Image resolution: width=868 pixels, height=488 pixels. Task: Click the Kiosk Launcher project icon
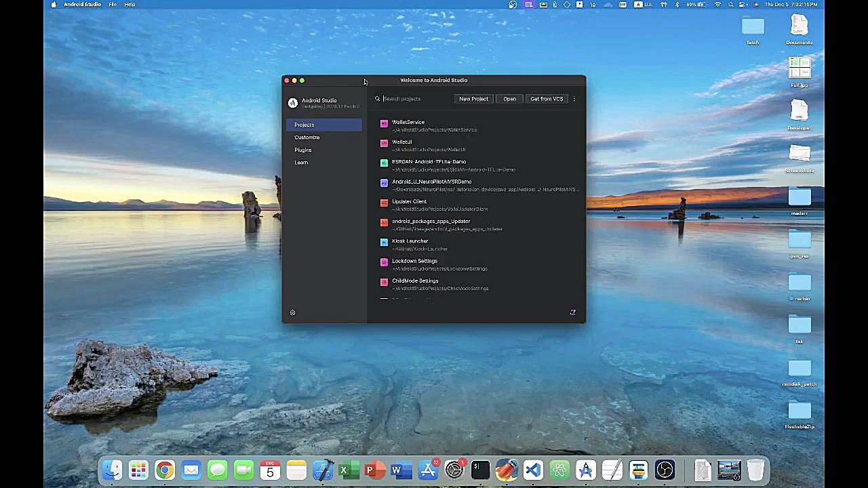384,242
